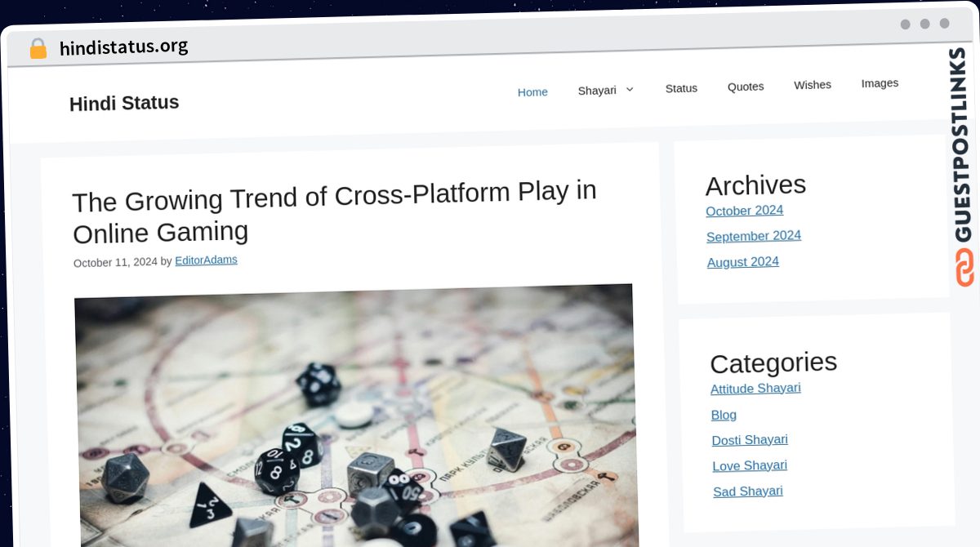Click the Categories widget heading
This screenshot has width=980, height=547.
pyautogui.click(x=773, y=362)
